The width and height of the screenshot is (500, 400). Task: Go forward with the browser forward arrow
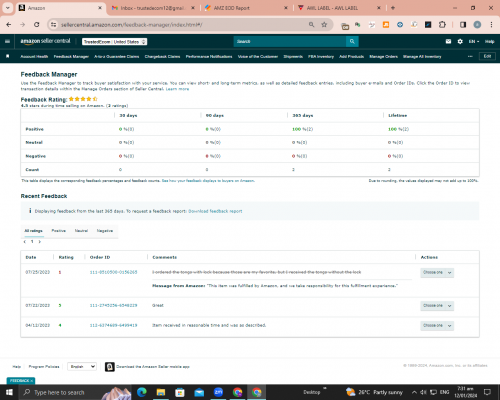[x=22, y=25]
